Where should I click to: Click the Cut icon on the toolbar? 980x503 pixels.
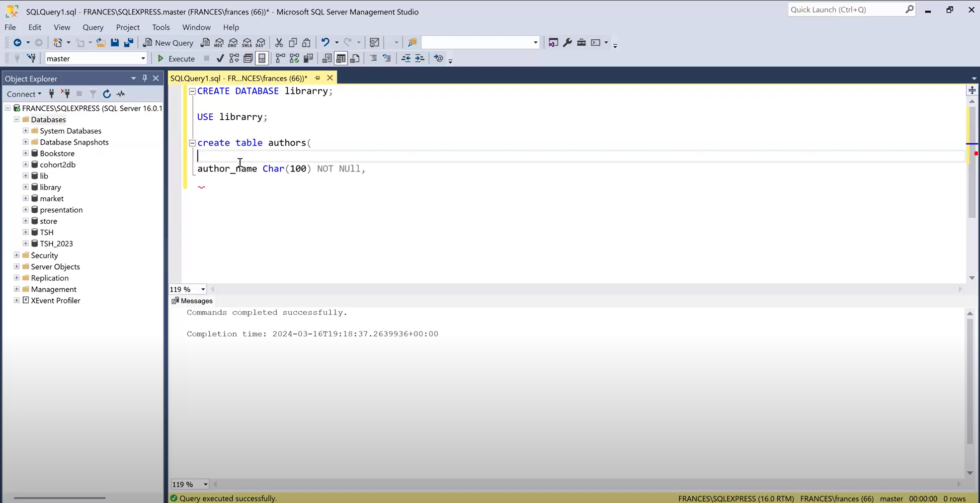(279, 43)
